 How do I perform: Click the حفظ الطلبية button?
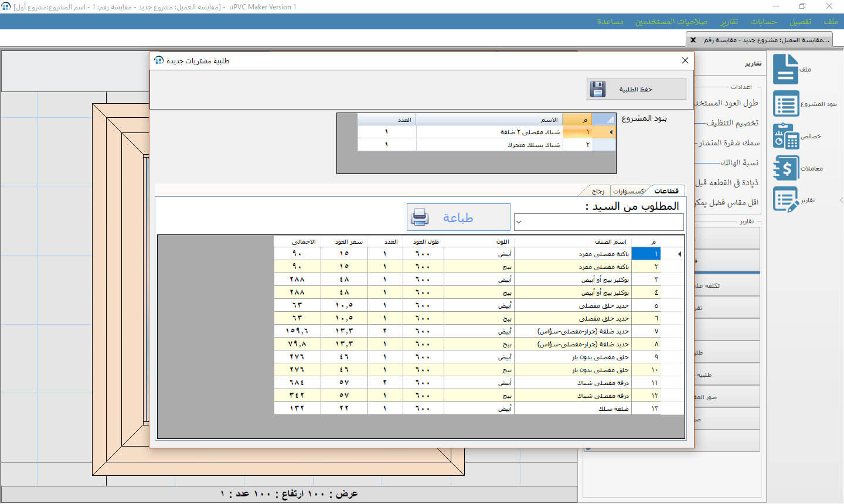[x=636, y=89]
